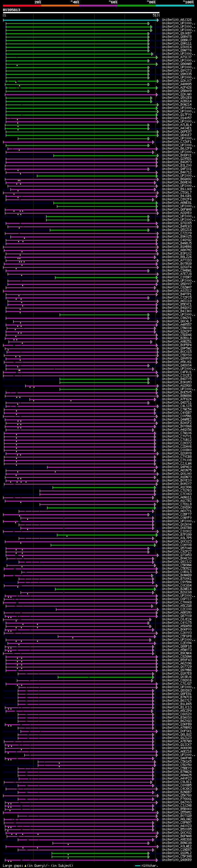Viewport: 197px width, 868px height.
Task: Click the cyan ~100% identity legend segment
Action: coord(175,6)
